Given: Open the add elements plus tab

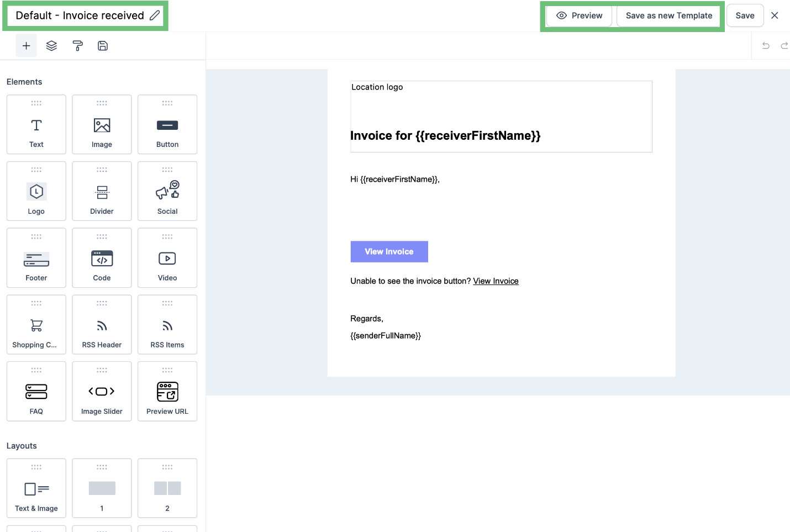Looking at the screenshot, I should coord(26,46).
